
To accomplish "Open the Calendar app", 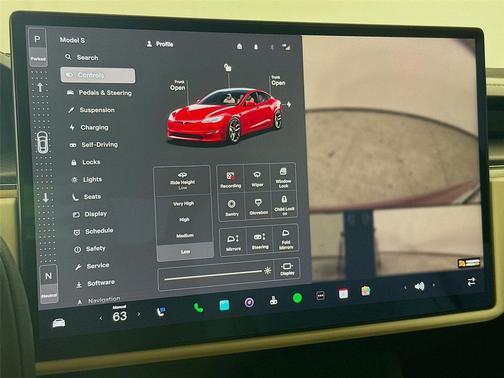I will [x=343, y=293].
